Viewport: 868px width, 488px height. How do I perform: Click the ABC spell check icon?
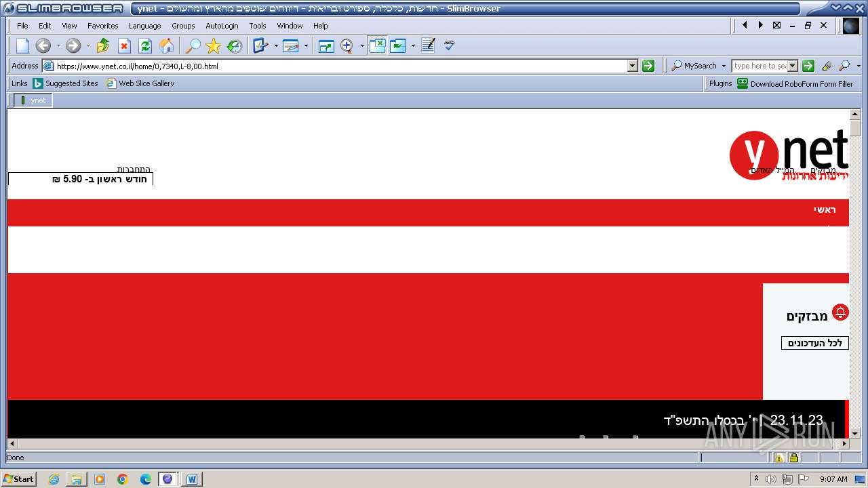tap(449, 45)
